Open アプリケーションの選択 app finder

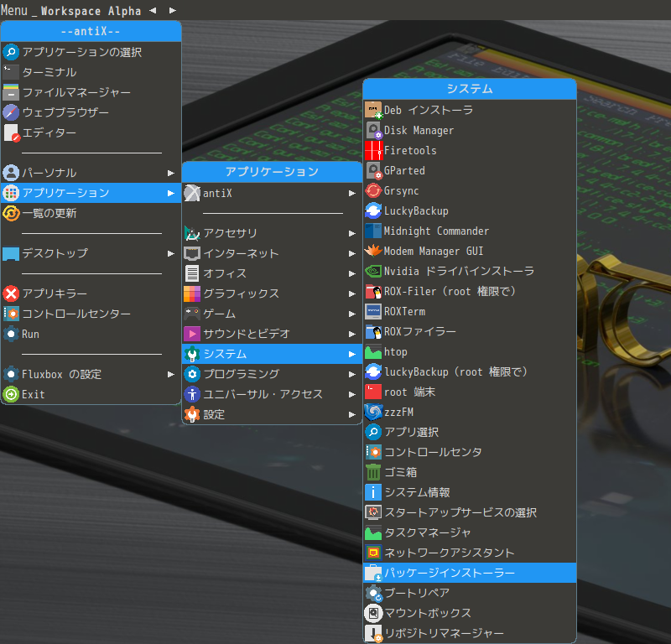pos(91,52)
